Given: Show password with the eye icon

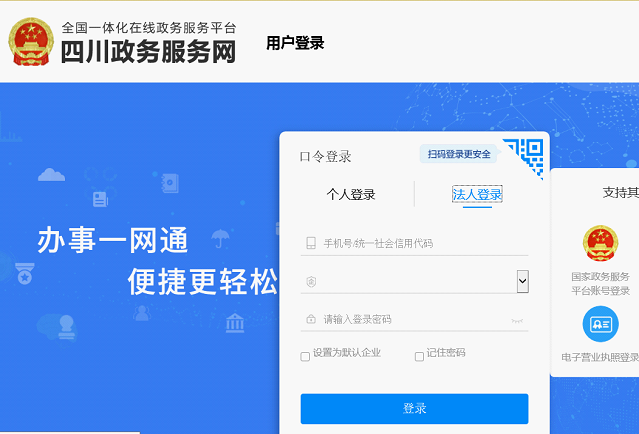Looking at the screenshot, I should pos(517,321).
